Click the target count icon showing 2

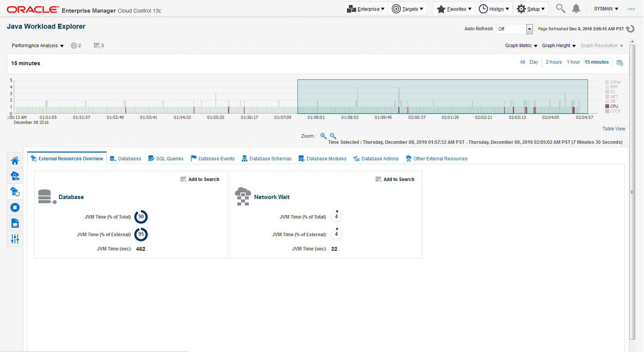coord(76,46)
